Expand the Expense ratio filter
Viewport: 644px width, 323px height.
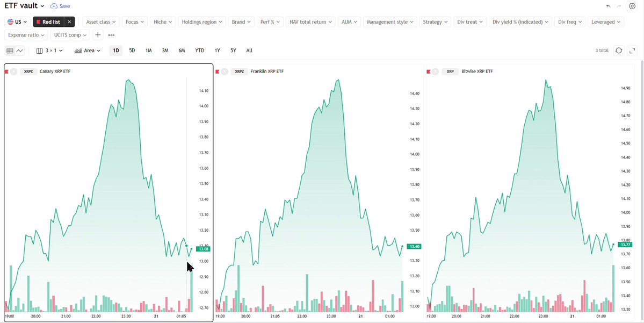tap(25, 35)
